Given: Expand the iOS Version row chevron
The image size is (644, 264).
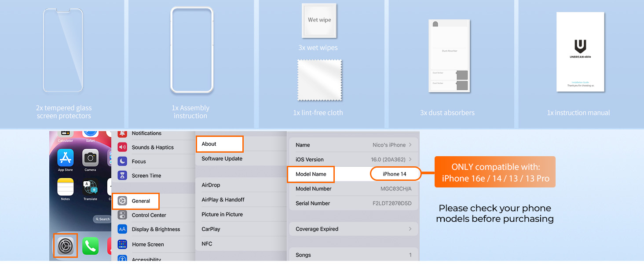Looking at the screenshot, I should (x=410, y=159).
